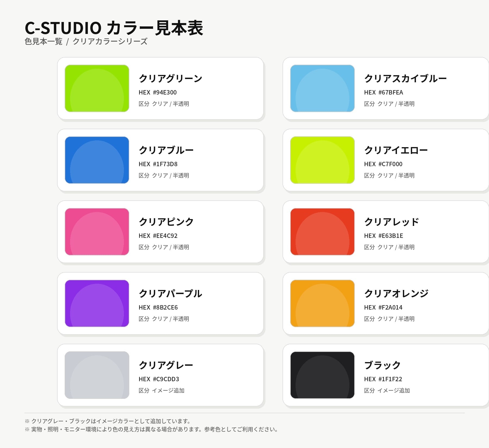The width and height of the screenshot is (489, 448).
Task: Click the 区分 line under クリアスカイブルー
Action: point(389,104)
